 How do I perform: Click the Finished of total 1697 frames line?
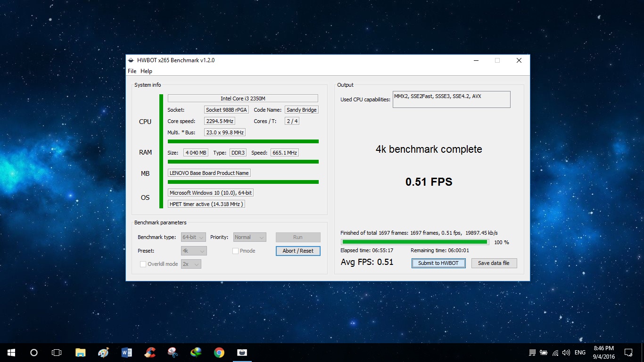[419, 233]
